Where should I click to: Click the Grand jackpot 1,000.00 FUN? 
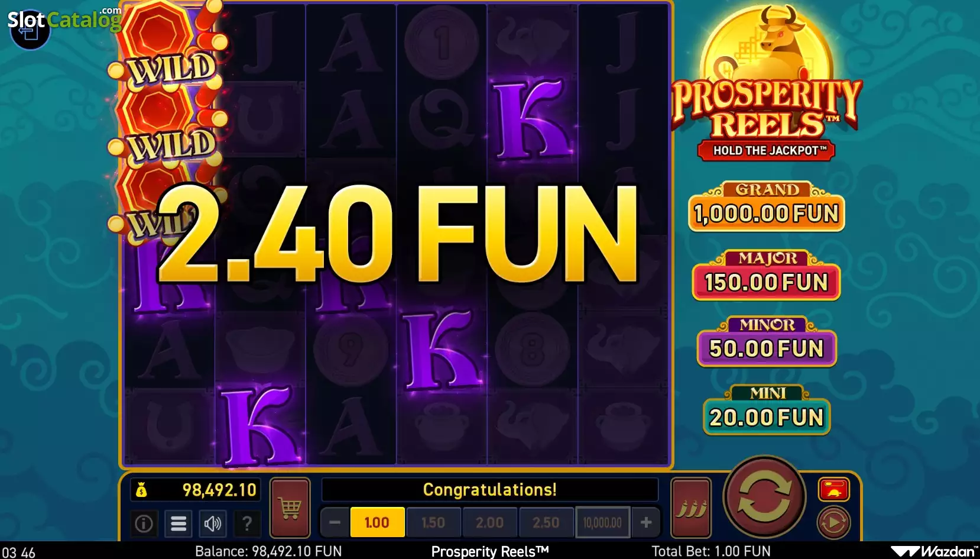pyautogui.click(x=767, y=207)
